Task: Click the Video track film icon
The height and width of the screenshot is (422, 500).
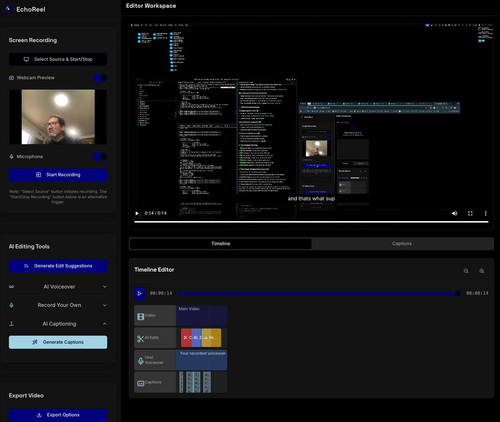Action: [141, 316]
